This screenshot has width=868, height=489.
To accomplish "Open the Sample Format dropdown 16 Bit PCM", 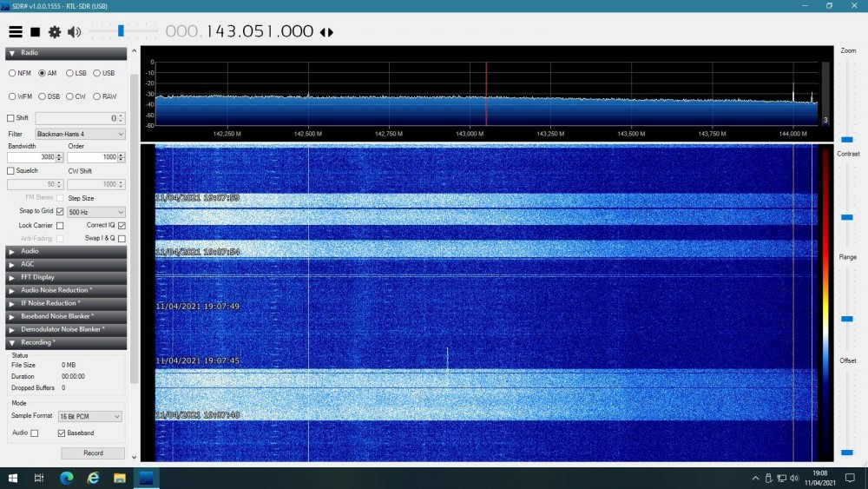I will pos(89,416).
